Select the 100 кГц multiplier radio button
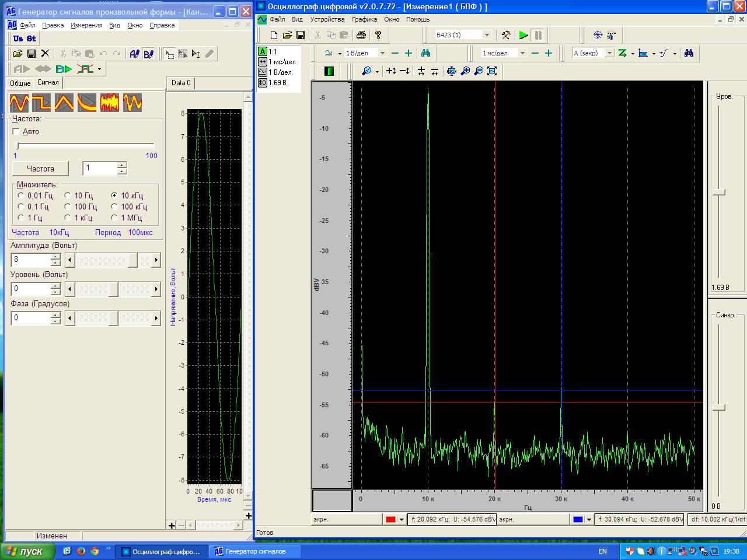Viewport: 747px width, 560px height. point(114,206)
